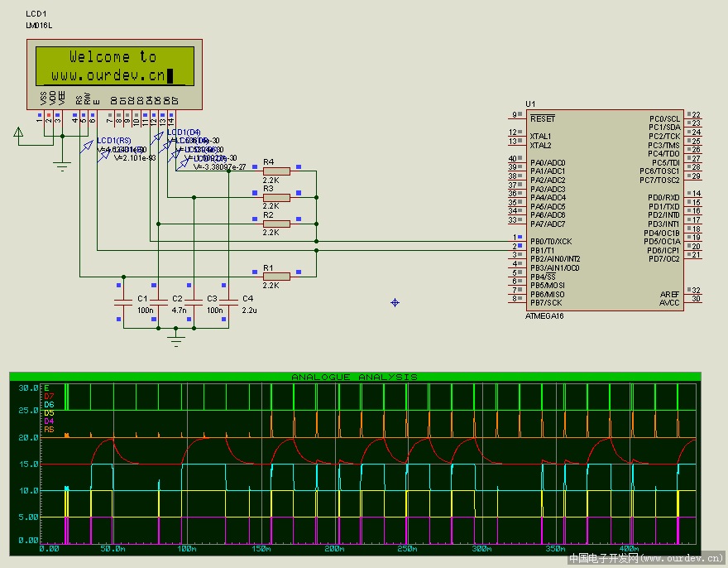Select resistor R1 symbol
The image size is (728, 568).
(x=276, y=276)
